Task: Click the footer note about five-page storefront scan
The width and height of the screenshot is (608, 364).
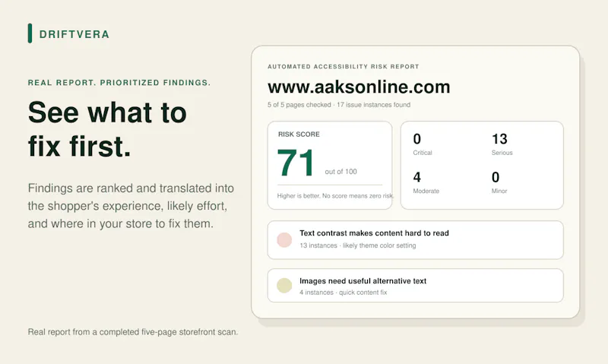Action: [132, 332]
